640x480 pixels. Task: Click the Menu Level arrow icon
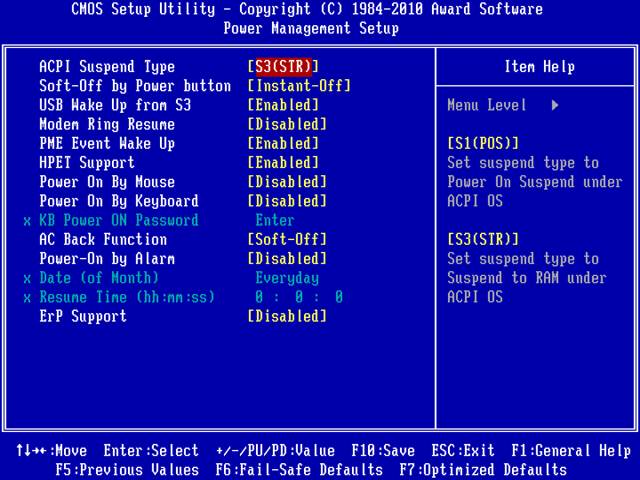[555, 105]
